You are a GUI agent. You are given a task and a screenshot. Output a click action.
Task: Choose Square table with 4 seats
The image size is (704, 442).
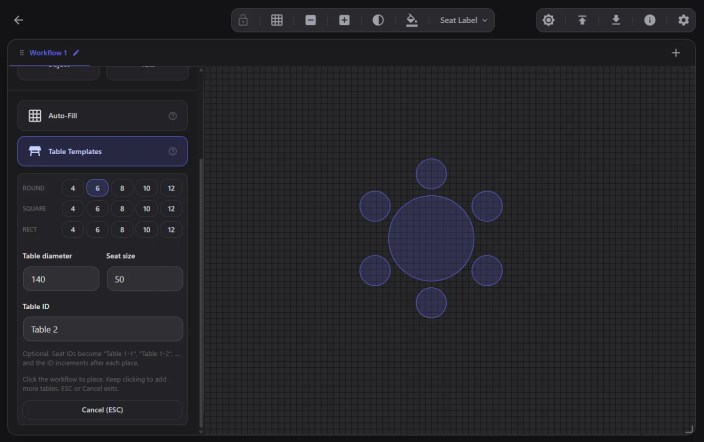tap(73, 209)
